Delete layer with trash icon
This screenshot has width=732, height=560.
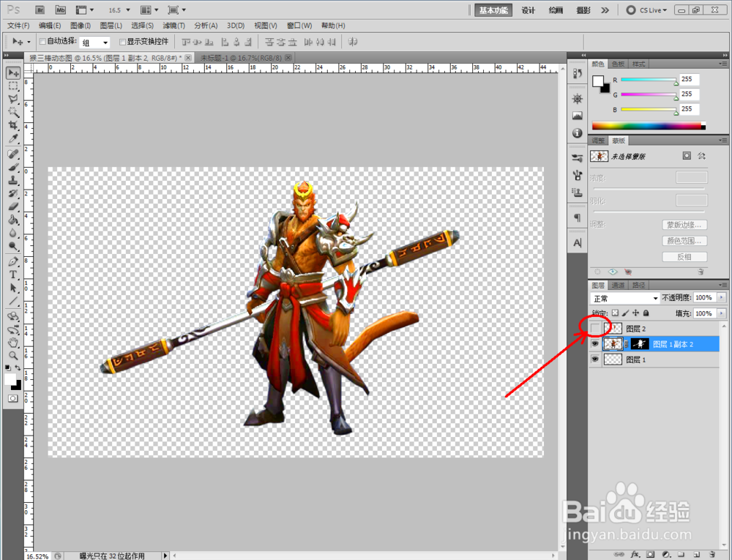pyautogui.click(x=712, y=554)
